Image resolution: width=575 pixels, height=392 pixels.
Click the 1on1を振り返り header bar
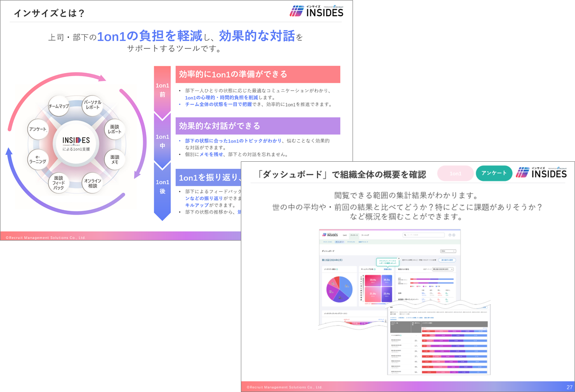pos(209,177)
